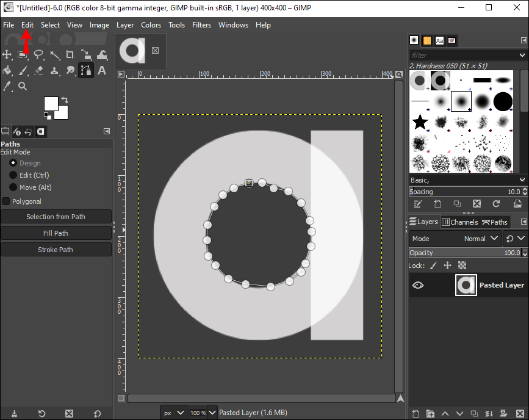The image size is (529, 420).
Task: Open the Filters menu
Action: [x=201, y=25]
